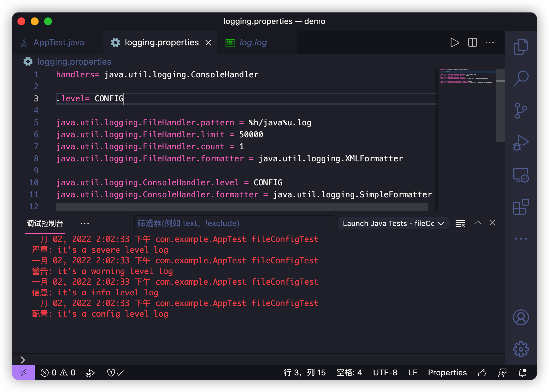Split the editor to the right
This screenshot has height=392, width=549.
click(472, 43)
